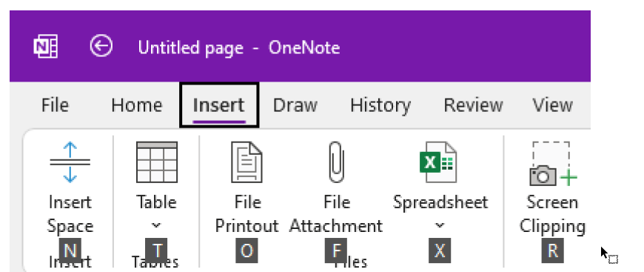644x272 pixels.
Task: Switch to the Draw tab
Action: (295, 105)
